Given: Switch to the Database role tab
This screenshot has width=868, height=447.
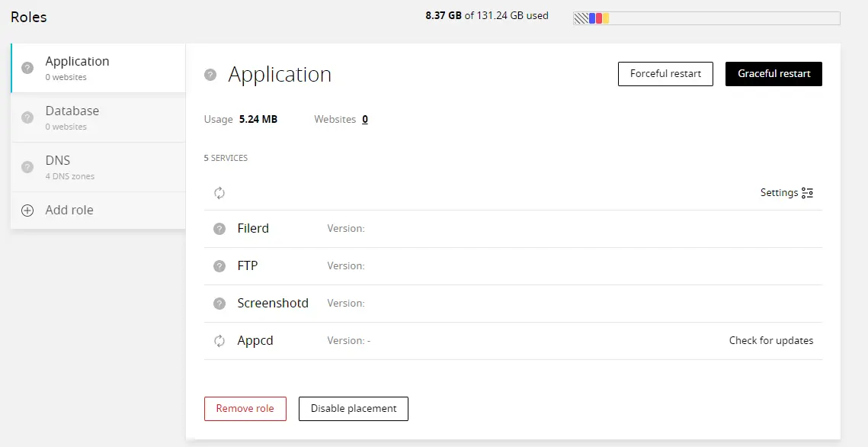Looking at the screenshot, I should click(98, 117).
